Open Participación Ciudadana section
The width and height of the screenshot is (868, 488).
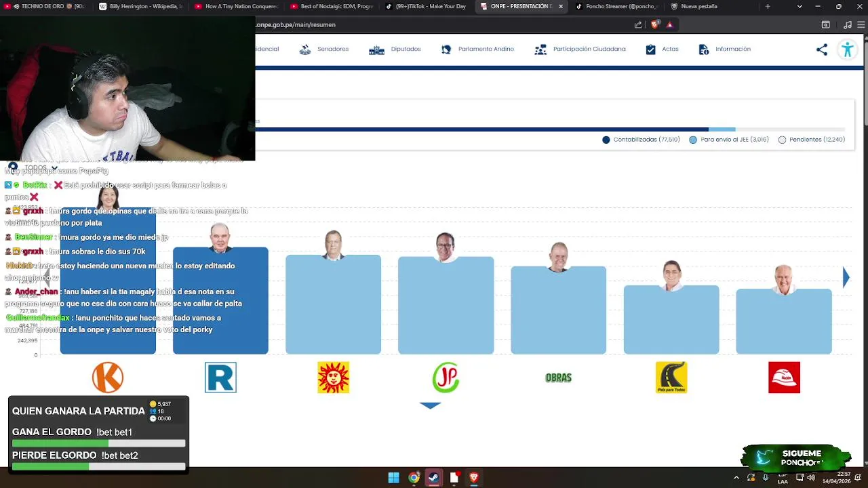click(580, 49)
